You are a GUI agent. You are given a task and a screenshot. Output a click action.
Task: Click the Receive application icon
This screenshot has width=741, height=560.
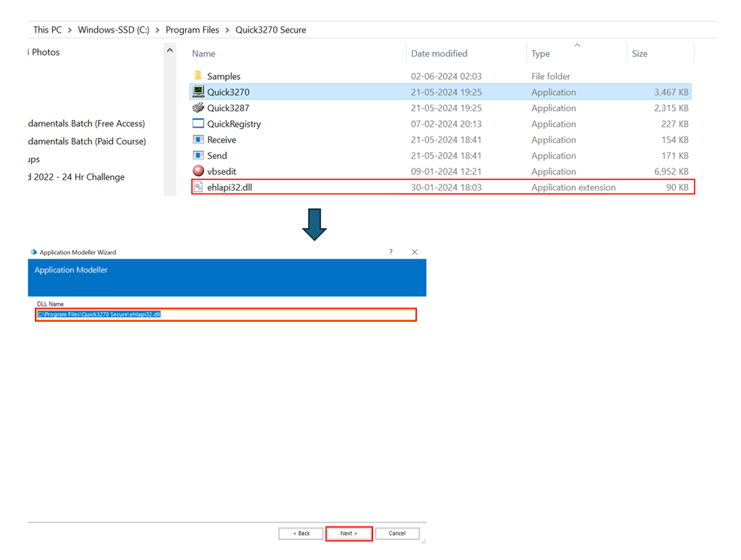point(198,139)
